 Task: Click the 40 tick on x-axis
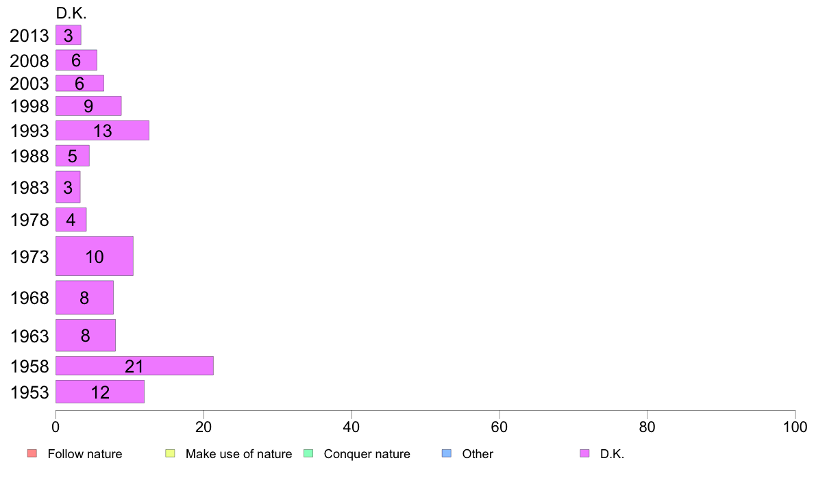(x=351, y=427)
